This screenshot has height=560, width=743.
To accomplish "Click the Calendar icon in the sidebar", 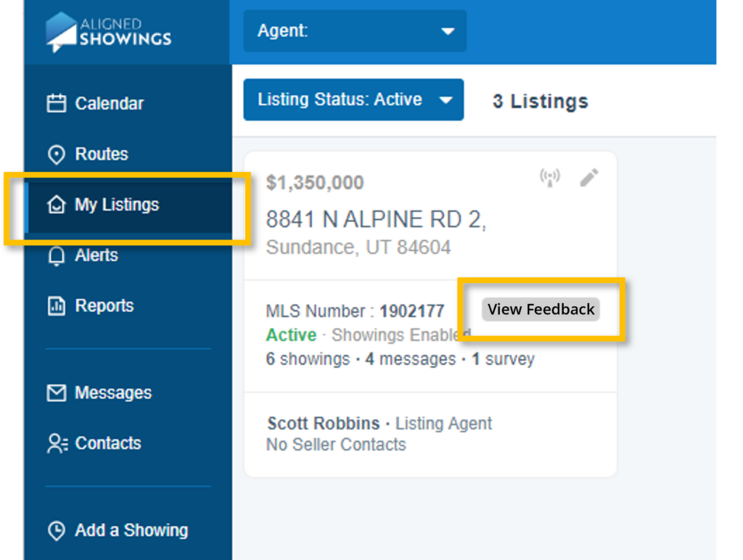I will [56, 104].
